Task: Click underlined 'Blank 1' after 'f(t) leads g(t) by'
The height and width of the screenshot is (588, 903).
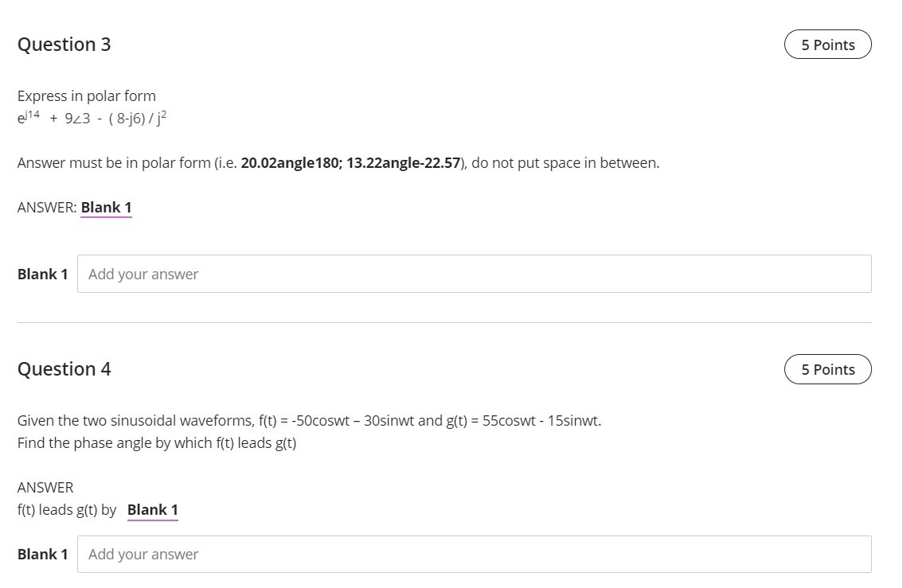Action: pyautogui.click(x=152, y=510)
